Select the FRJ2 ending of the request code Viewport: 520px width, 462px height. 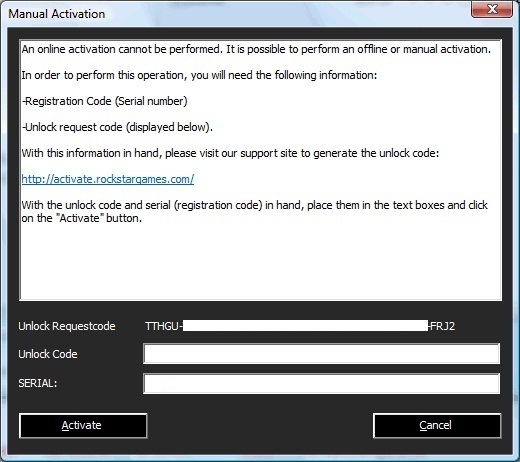point(443,326)
